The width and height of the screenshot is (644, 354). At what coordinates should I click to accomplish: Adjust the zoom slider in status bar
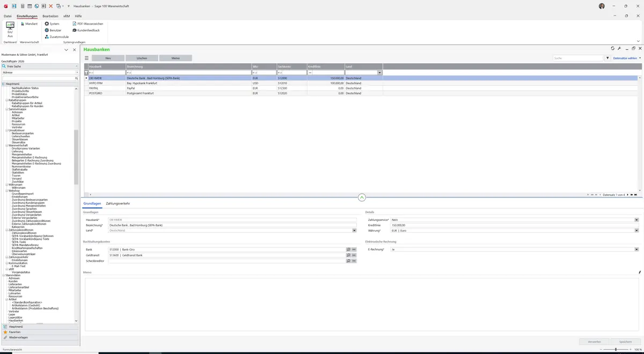616,350
